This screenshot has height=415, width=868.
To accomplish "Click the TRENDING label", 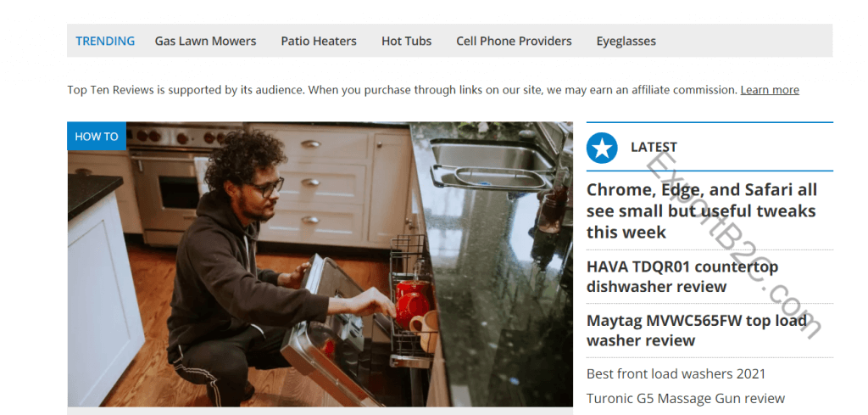I will [x=105, y=41].
